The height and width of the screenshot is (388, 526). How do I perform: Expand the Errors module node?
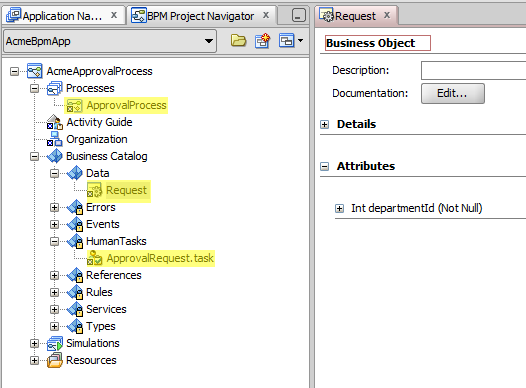coord(54,208)
